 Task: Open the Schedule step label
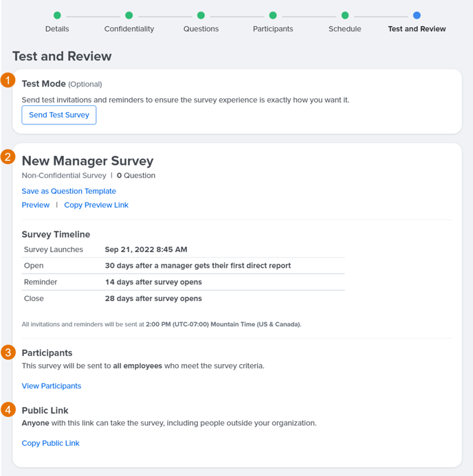(x=345, y=29)
